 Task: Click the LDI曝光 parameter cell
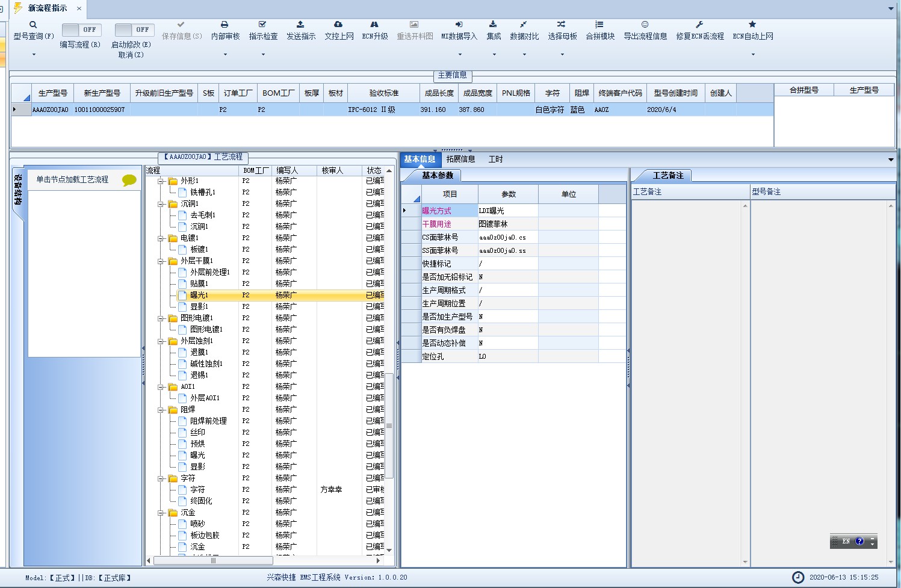coord(508,211)
